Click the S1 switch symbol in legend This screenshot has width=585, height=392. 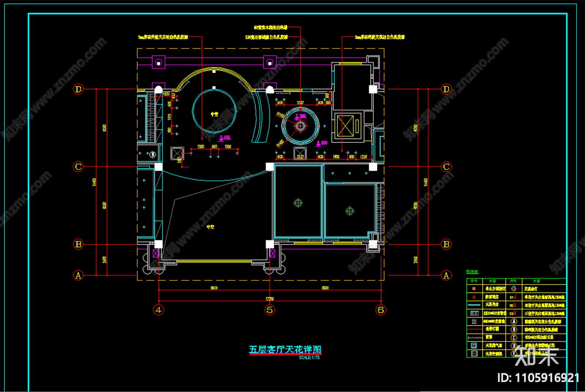tap(513, 297)
